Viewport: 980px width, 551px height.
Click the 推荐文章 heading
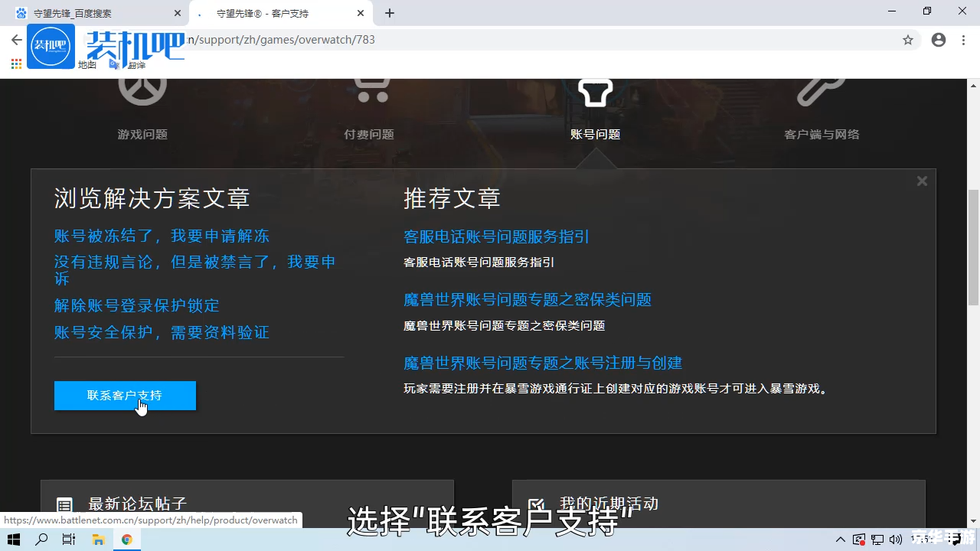click(452, 199)
